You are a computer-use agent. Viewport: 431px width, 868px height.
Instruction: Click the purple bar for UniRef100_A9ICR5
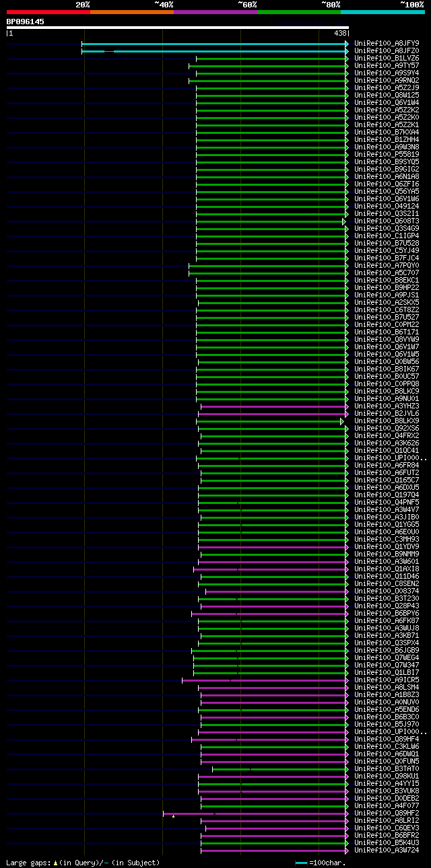(x=265, y=680)
